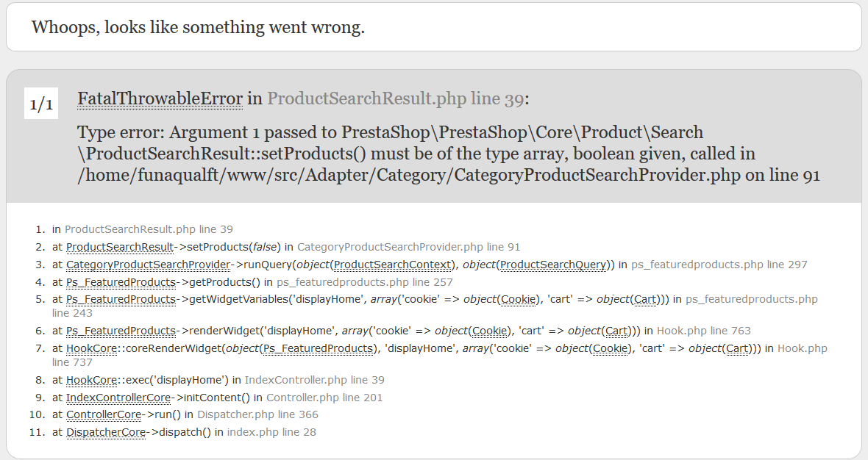
Task: Open ProductSearchResult.php line 39 in header
Action: 395,98
